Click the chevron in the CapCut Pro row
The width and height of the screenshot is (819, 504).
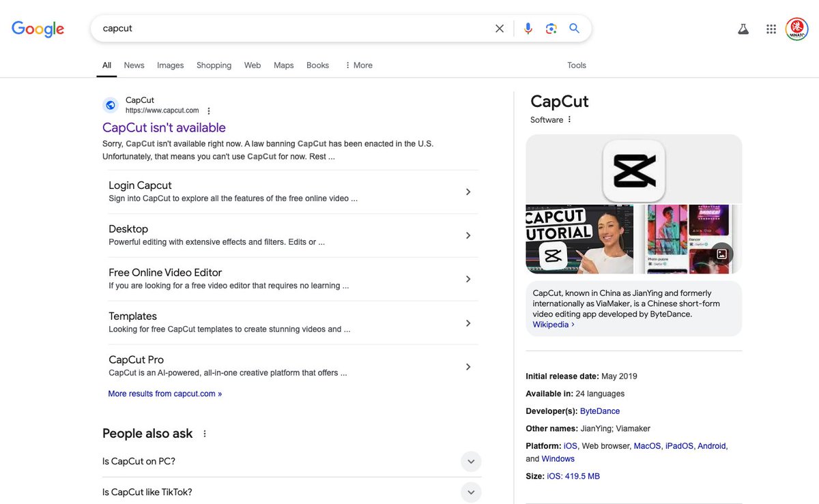468,367
